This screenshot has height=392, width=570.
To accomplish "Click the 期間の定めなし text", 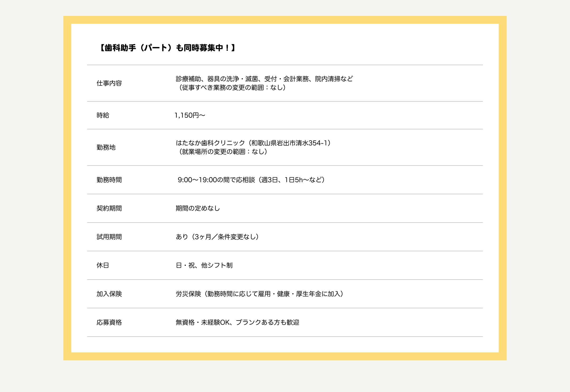I will click(x=198, y=209).
